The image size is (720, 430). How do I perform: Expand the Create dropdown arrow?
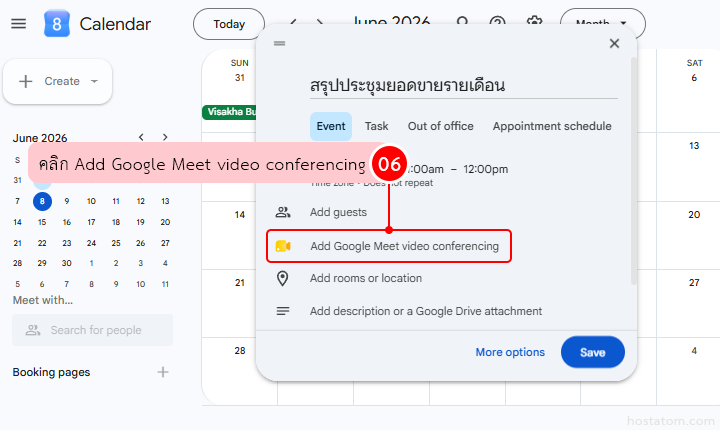tap(95, 81)
